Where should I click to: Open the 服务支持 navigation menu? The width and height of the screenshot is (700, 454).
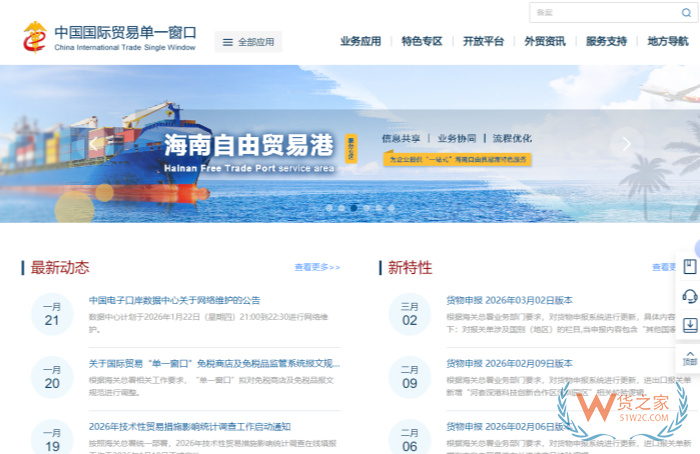pos(606,42)
